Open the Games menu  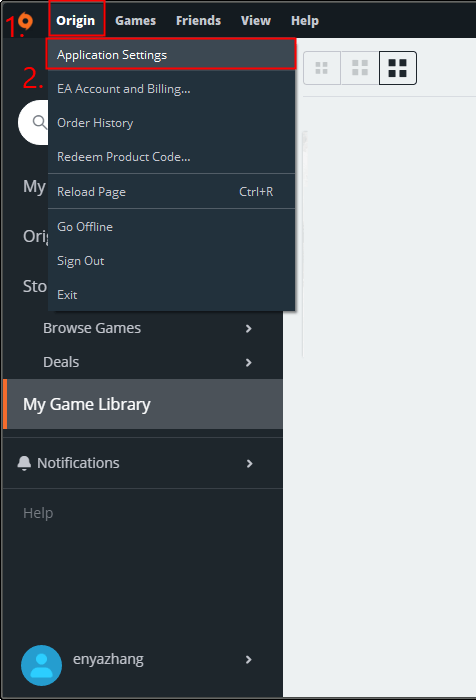tap(135, 21)
